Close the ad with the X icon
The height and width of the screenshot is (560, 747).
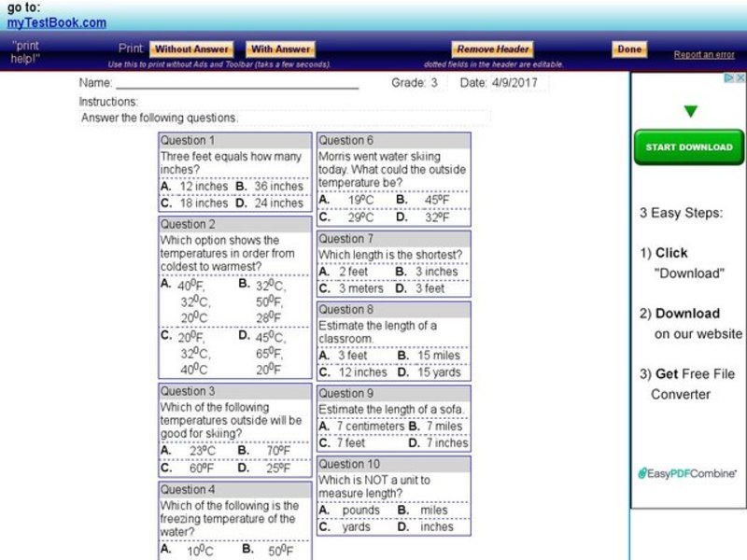(740, 79)
